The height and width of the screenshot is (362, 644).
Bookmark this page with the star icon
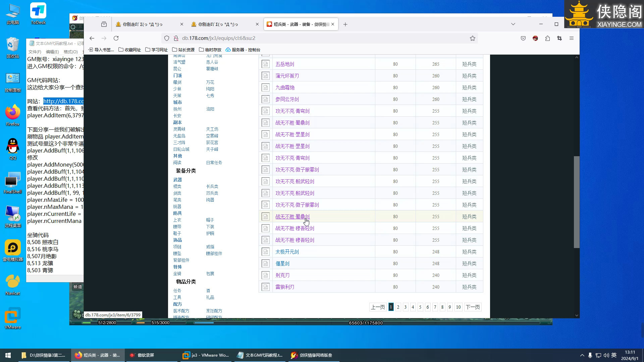coord(472,38)
